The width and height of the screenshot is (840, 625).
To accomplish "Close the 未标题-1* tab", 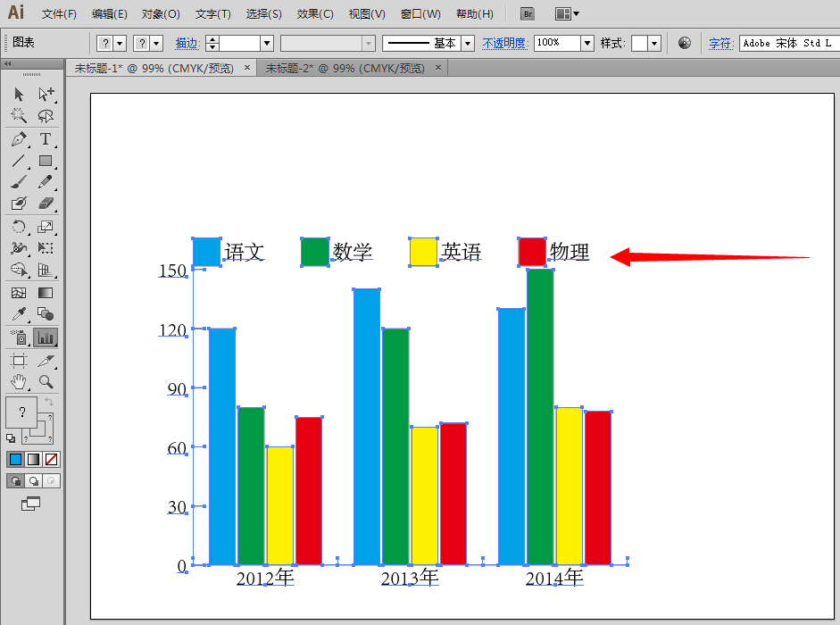I will coord(247,68).
